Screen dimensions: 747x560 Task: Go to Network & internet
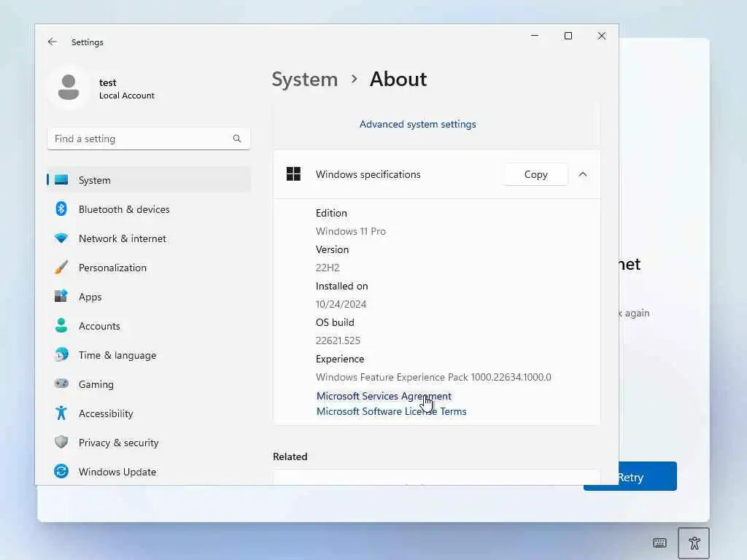(x=149, y=238)
